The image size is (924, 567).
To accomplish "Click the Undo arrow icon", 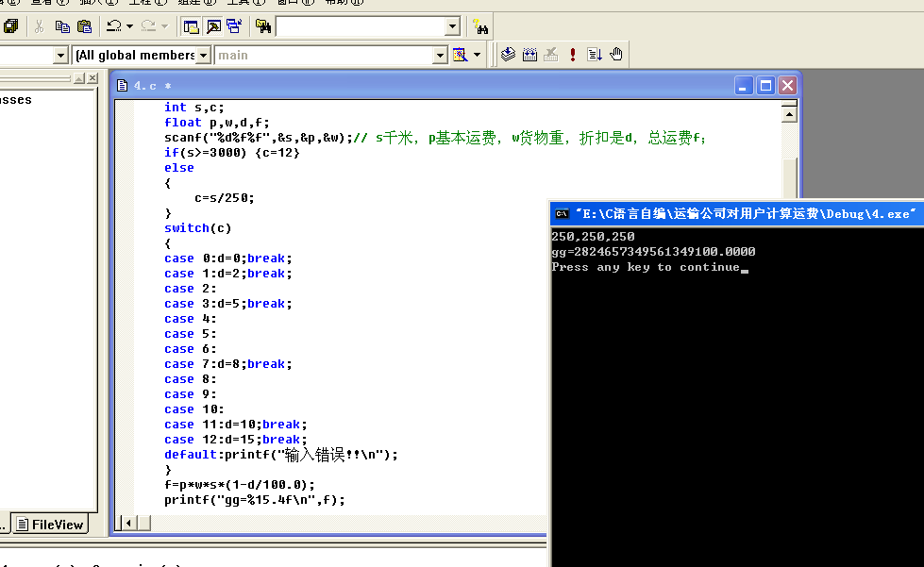I will (114, 26).
